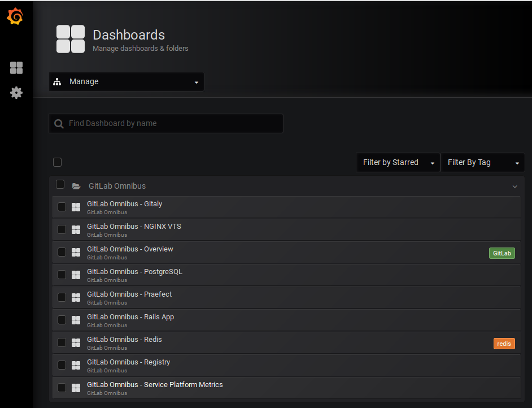Open the Configuration gear icon in sidebar
Viewport: 532px width, 408px height.
pyautogui.click(x=16, y=93)
